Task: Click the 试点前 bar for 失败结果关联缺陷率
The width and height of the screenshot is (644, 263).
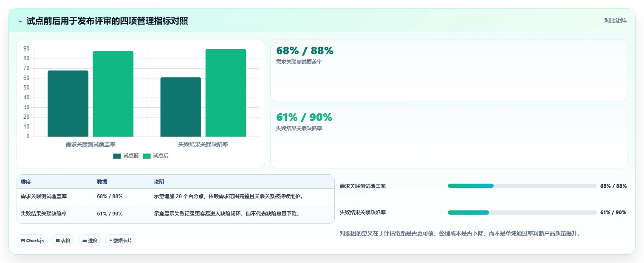Action: pos(181,107)
